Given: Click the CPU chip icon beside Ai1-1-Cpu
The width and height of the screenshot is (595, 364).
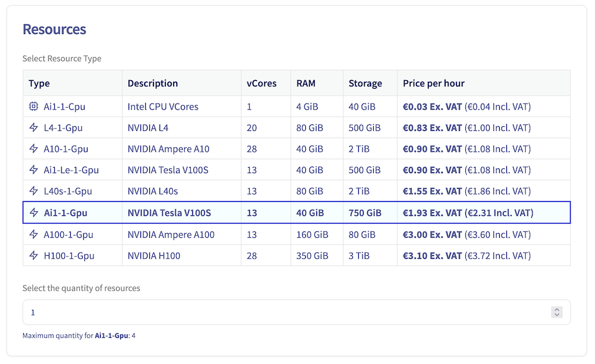Looking at the screenshot, I should 33,107.
